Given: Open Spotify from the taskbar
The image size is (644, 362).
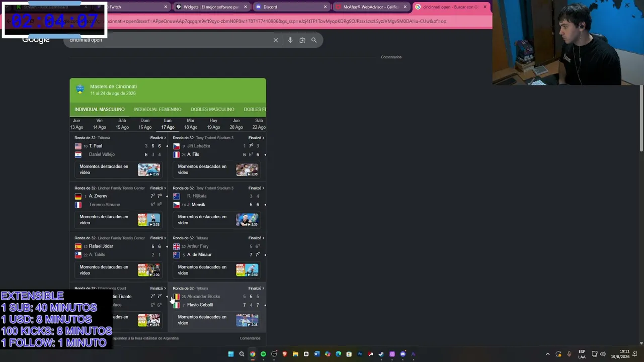Looking at the screenshot, I should click(263, 354).
